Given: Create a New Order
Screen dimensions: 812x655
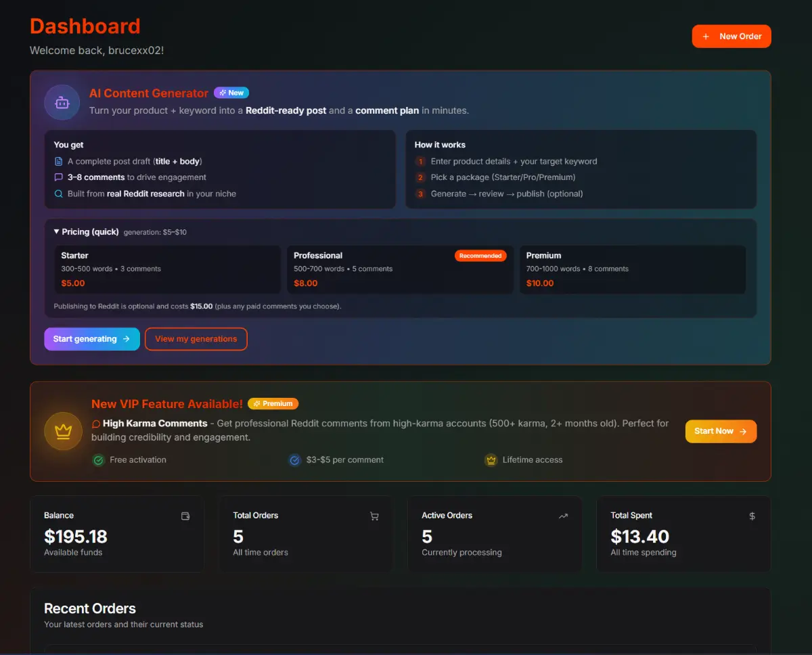Looking at the screenshot, I should [x=731, y=36].
